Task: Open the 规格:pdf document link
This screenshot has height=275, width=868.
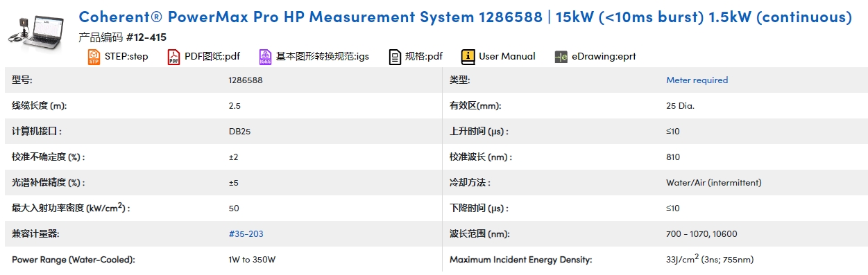Action: pos(424,57)
